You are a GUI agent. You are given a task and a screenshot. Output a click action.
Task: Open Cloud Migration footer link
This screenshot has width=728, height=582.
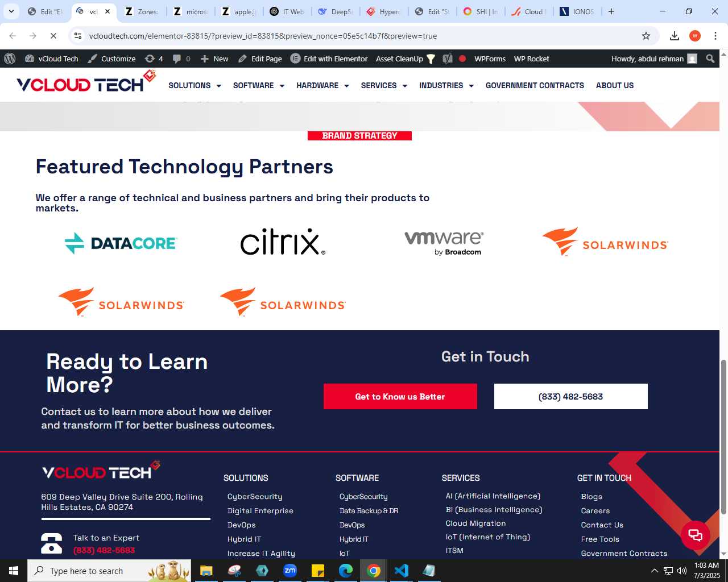475,523
